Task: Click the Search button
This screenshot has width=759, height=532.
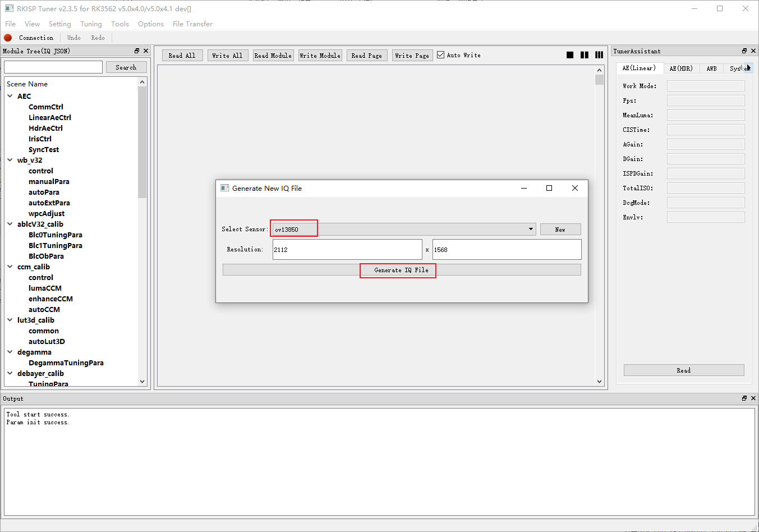Action: [126, 67]
